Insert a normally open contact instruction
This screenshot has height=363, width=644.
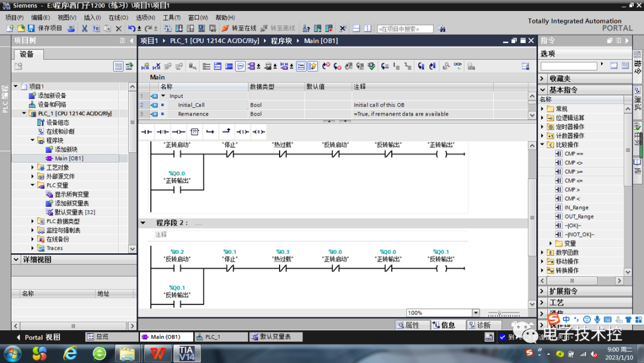(x=147, y=131)
